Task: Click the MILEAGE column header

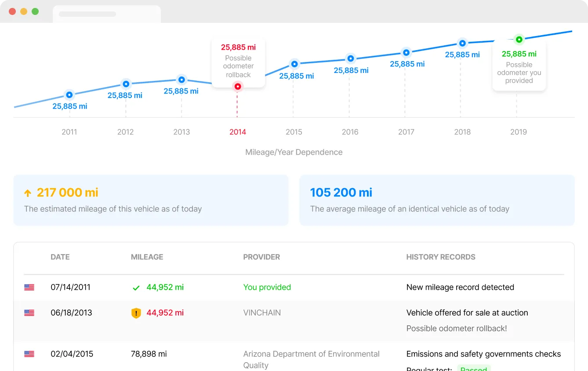Action: tap(147, 257)
